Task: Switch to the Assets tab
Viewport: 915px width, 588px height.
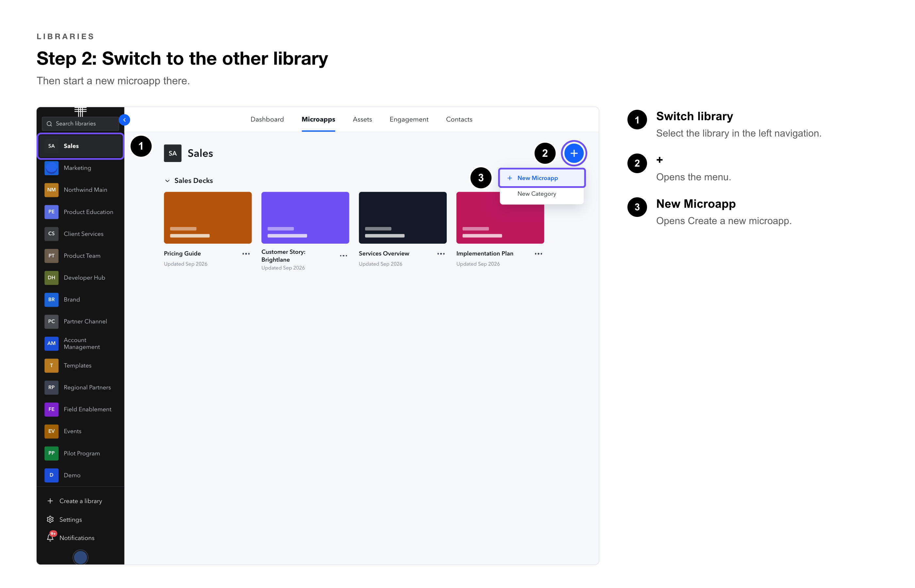Action: click(x=362, y=120)
